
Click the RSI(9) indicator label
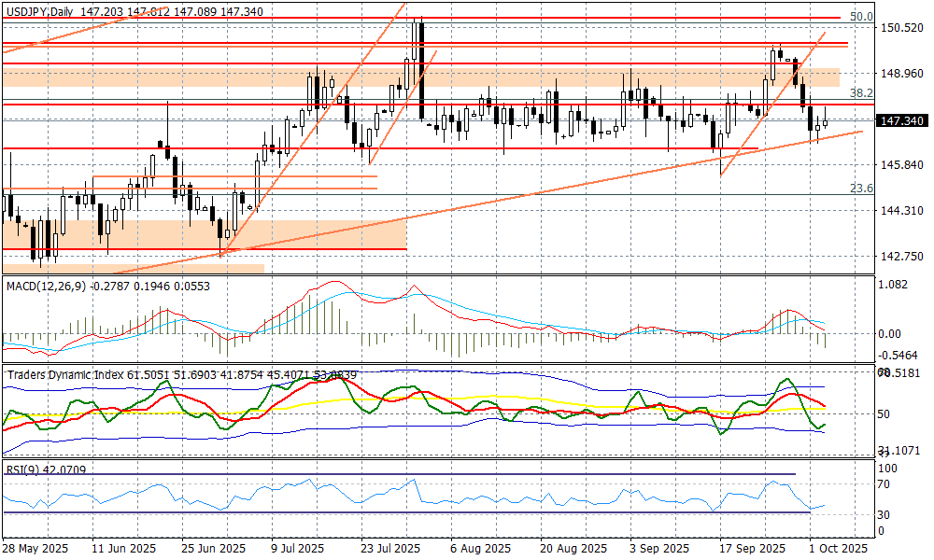pyautogui.click(x=24, y=469)
